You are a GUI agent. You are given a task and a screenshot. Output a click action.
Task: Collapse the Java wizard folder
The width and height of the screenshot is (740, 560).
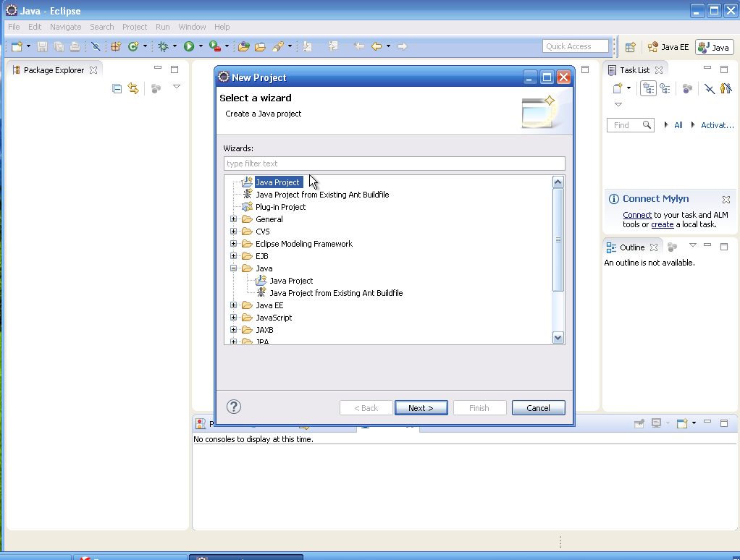pos(233,268)
